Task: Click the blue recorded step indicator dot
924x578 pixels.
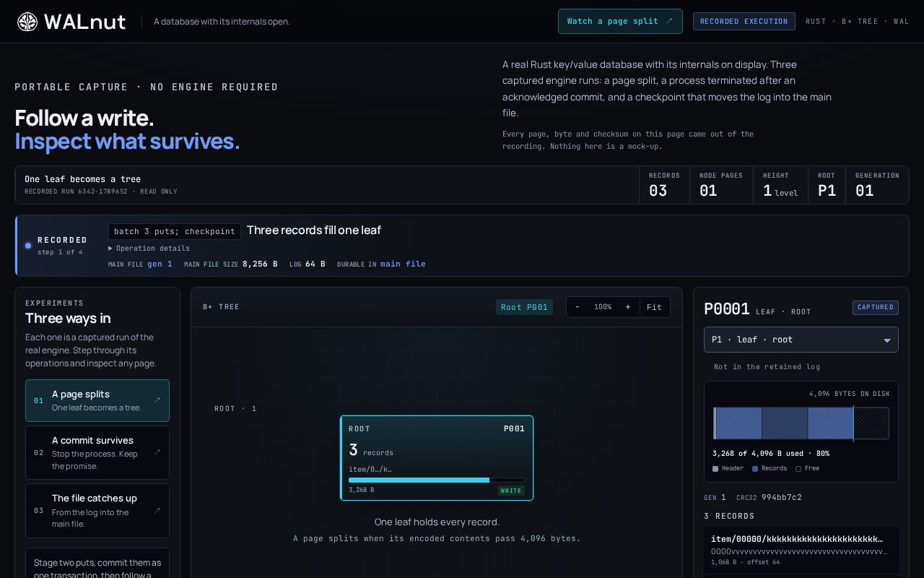Action: pyautogui.click(x=28, y=246)
